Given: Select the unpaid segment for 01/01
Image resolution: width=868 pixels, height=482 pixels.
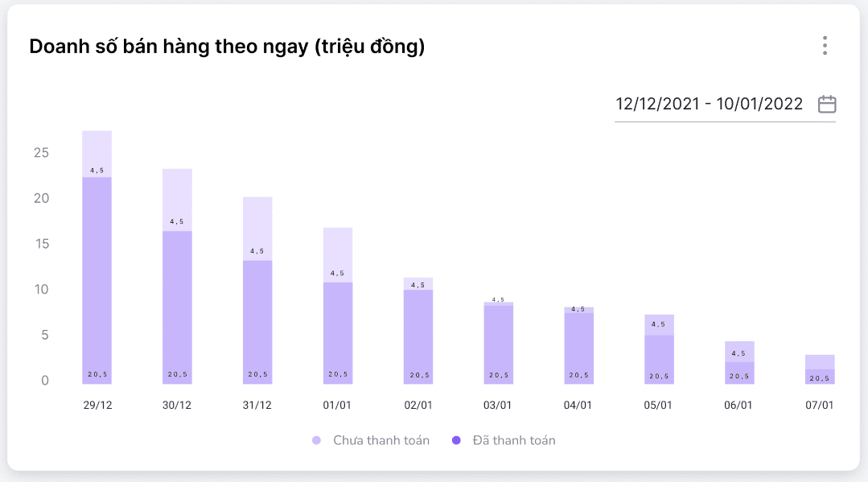Looking at the screenshot, I should coord(338,253).
